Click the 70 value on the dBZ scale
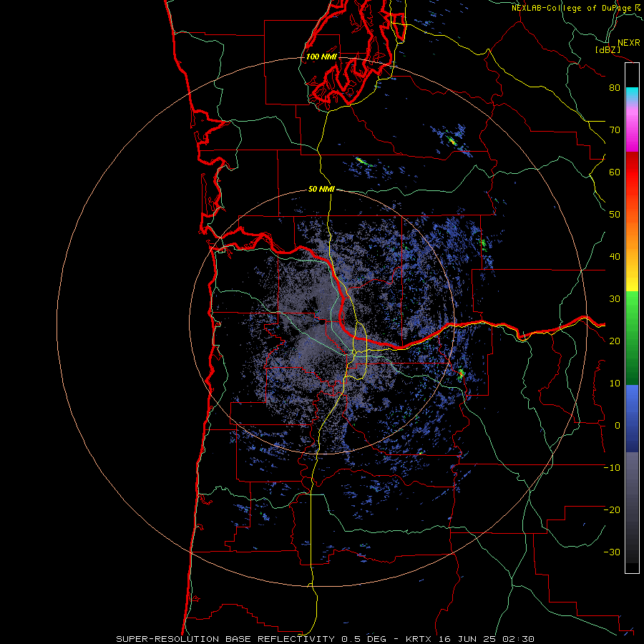The height and width of the screenshot is (644, 644). click(x=615, y=130)
